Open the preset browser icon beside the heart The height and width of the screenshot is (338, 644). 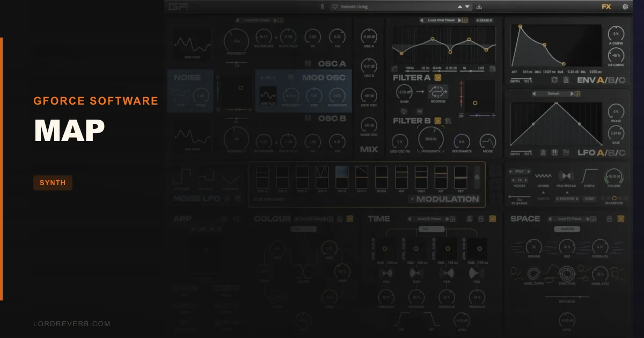(x=323, y=7)
